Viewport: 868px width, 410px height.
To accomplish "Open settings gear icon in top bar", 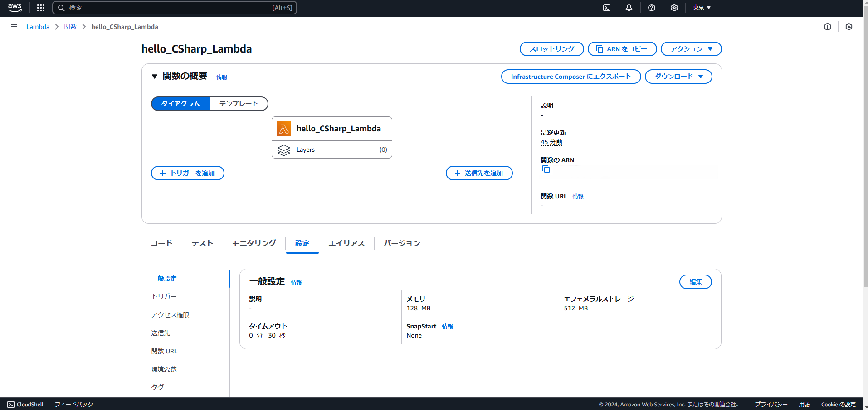I will pos(674,8).
